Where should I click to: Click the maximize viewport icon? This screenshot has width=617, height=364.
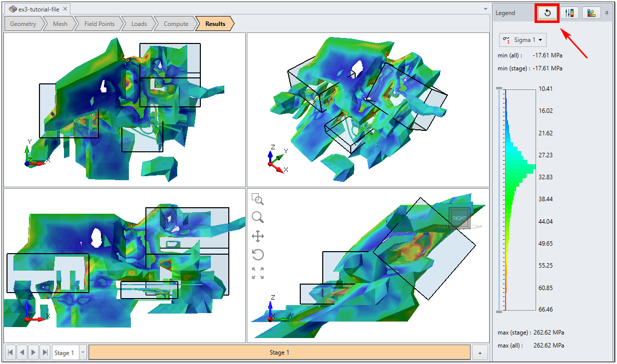[258, 273]
